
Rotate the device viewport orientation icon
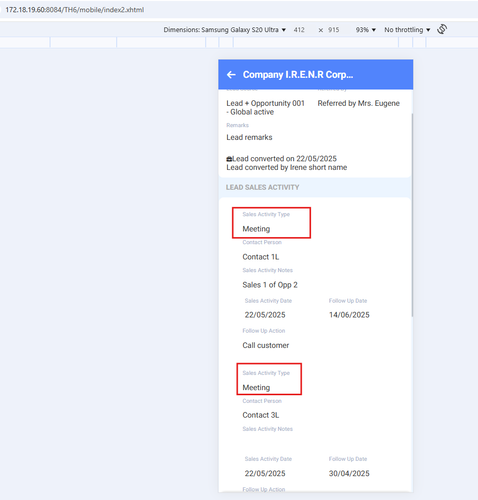[442, 29]
